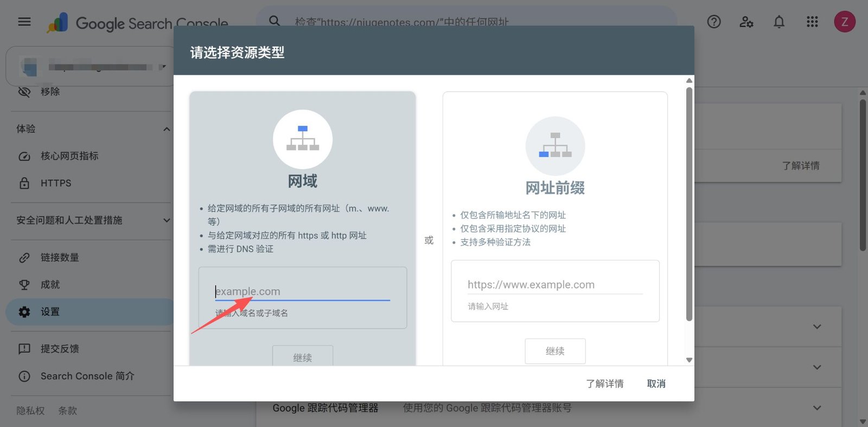The image size is (868, 427).
Task: Collapse the 体验 section
Action: tap(167, 129)
